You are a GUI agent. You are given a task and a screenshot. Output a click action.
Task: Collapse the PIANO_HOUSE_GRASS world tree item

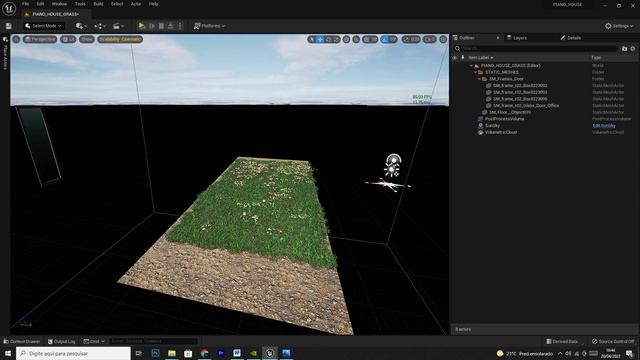(x=471, y=66)
